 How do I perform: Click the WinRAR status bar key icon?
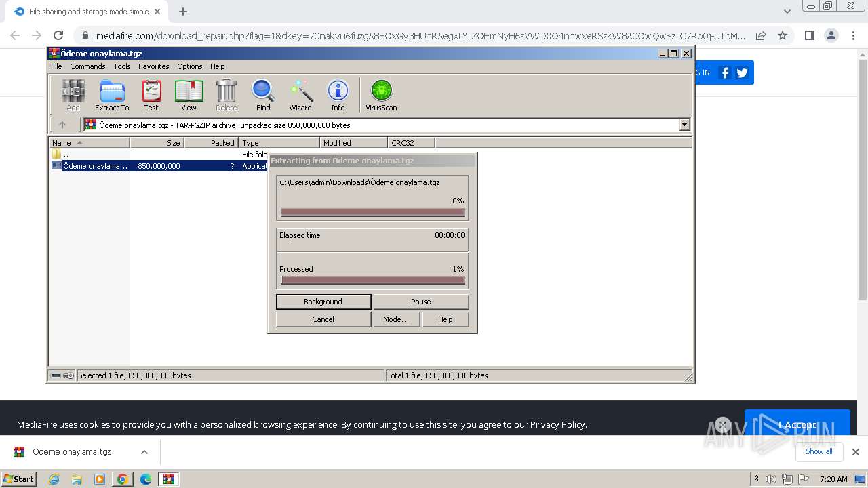68,375
